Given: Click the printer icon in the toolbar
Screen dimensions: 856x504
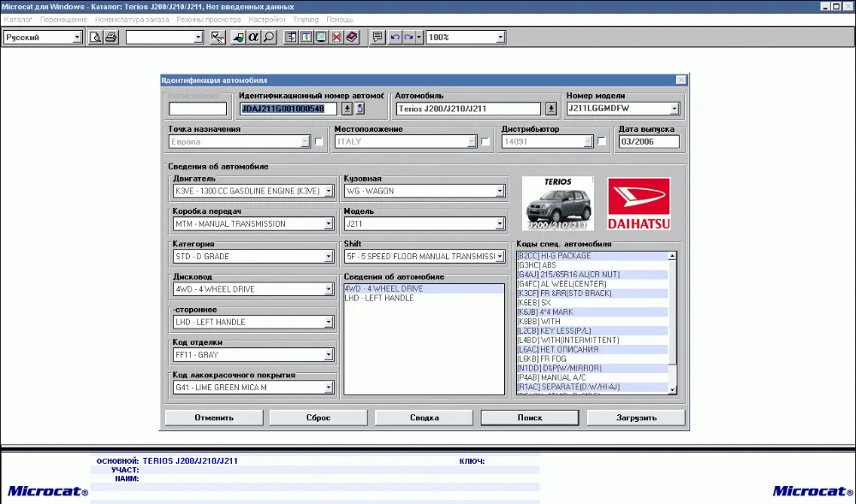Looking at the screenshot, I should click(110, 37).
